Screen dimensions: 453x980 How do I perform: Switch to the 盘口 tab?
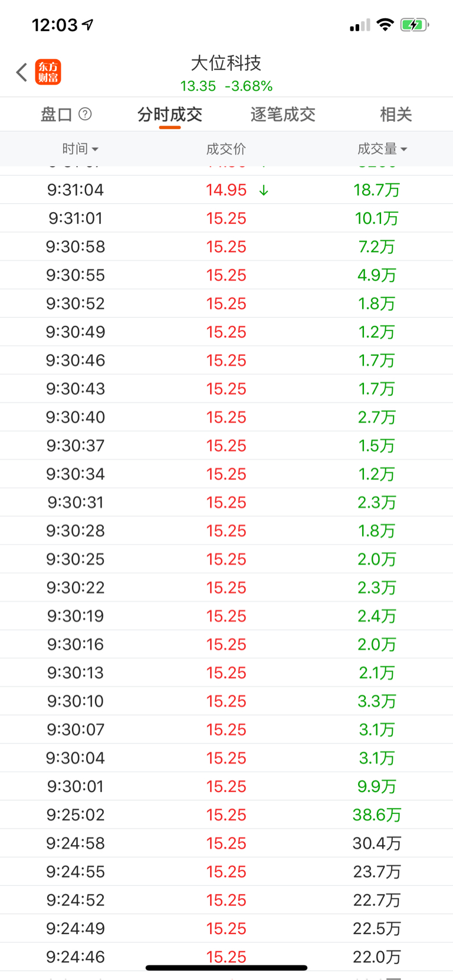[57, 114]
